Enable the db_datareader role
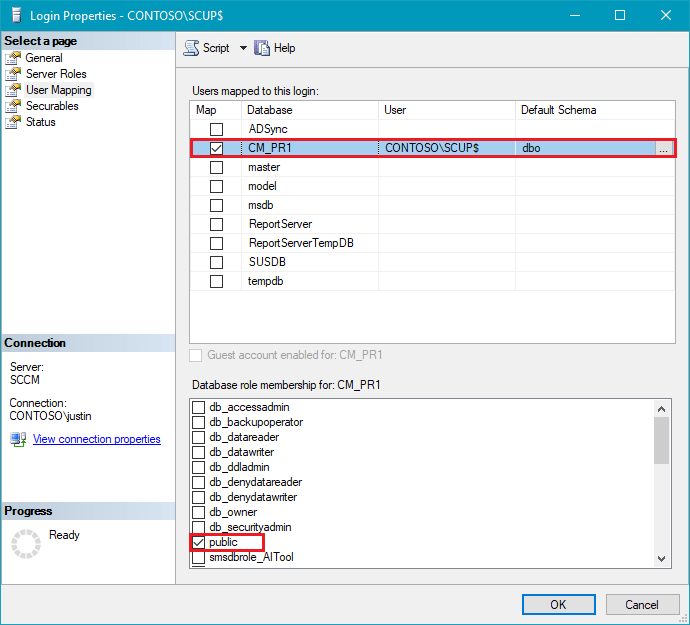Screen dimensions: 690x625 click(x=198, y=437)
